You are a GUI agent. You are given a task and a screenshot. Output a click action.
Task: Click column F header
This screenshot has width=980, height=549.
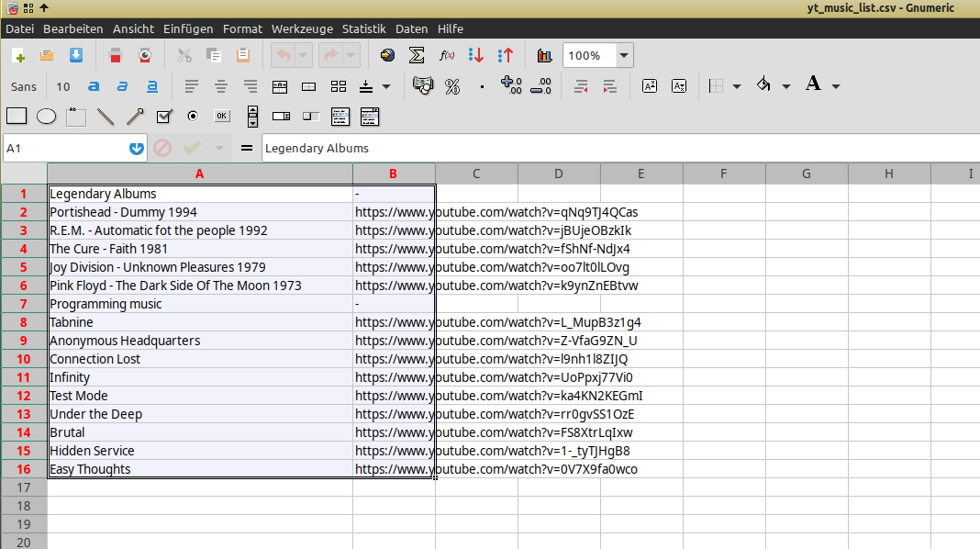(x=723, y=174)
